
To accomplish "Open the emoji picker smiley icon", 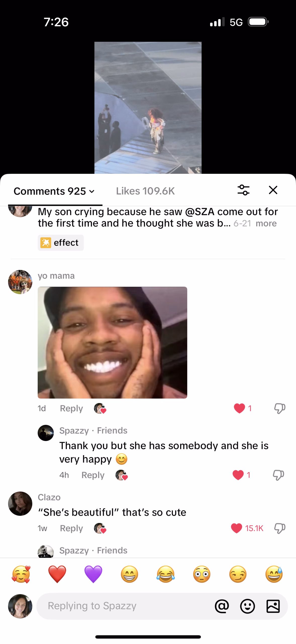I will [248, 606].
